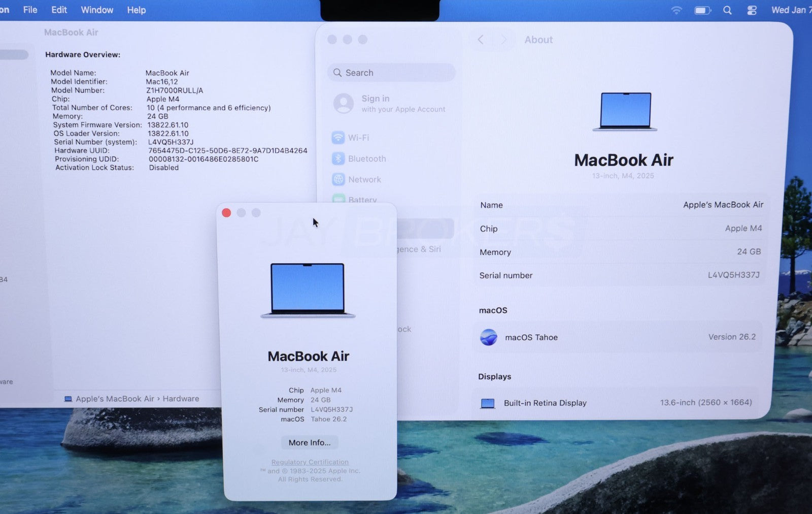Open the Help menu
The width and height of the screenshot is (812, 514).
click(136, 10)
